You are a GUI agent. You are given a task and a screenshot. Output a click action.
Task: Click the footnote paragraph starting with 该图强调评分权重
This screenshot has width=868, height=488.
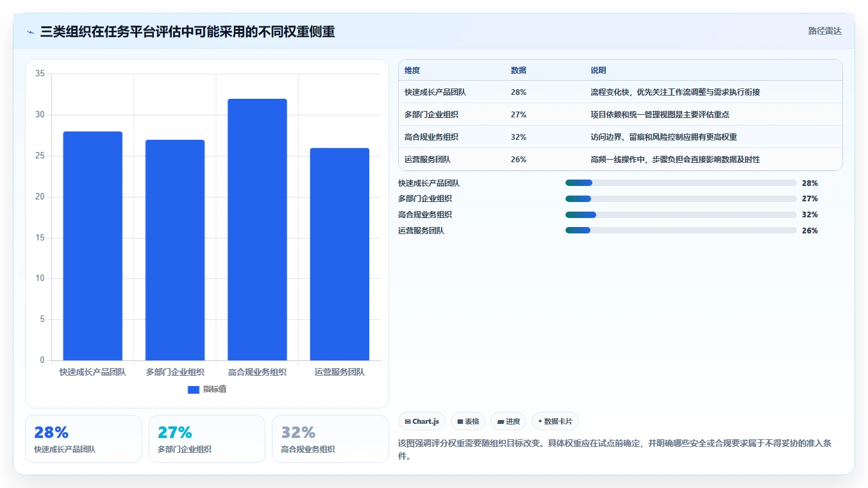coord(615,450)
